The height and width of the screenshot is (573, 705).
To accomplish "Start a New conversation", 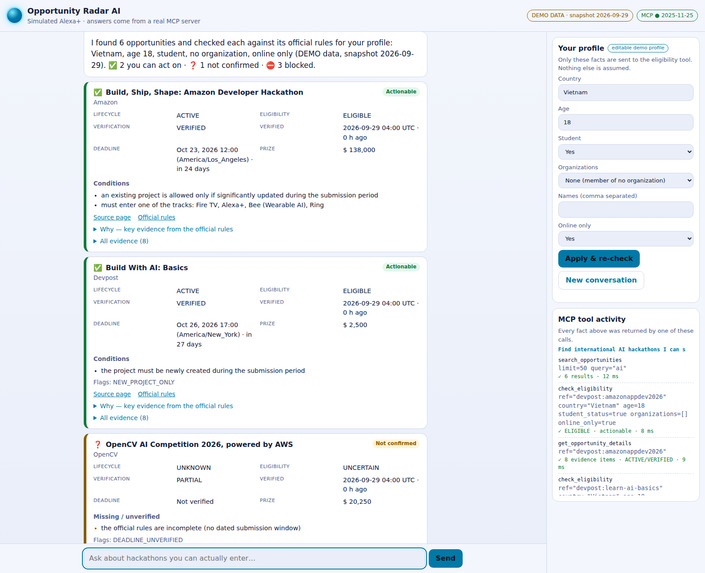I will coord(601,280).
